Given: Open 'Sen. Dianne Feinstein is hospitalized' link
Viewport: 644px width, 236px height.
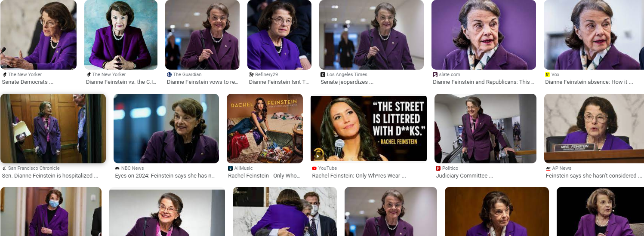Looking at the screenshot, I should coord(47,175).
